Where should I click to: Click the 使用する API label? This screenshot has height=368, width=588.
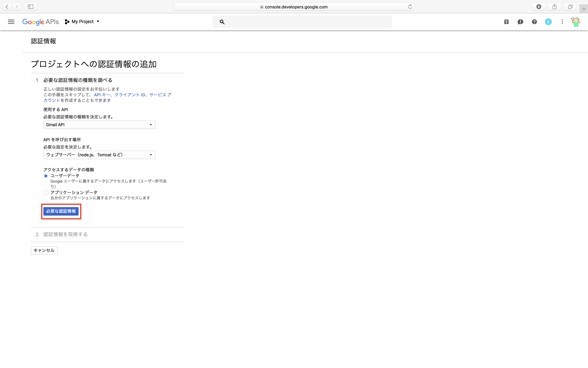click(x=56, y=110)
